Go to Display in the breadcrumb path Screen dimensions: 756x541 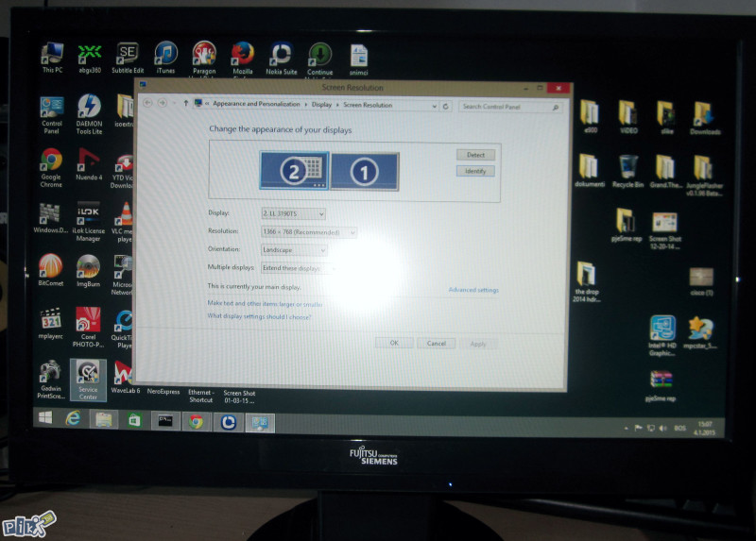(x=321, y=105)
